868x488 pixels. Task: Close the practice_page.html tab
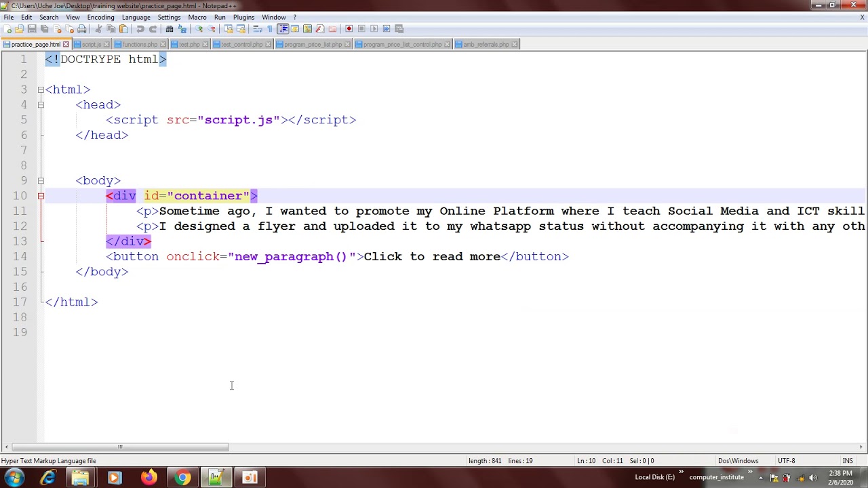tap(66, 45)
